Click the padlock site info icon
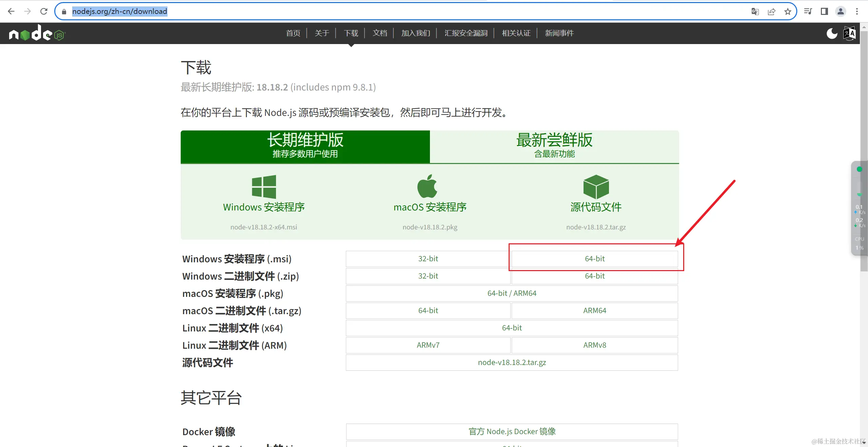The image size is (868, 447). pyautogui.click(x=64, y=12)
